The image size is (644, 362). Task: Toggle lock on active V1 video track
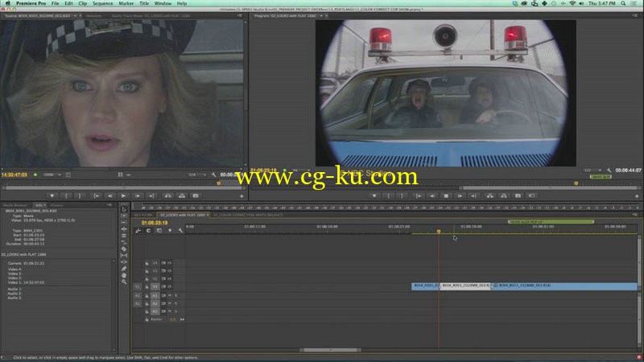(x=147, y=286)
